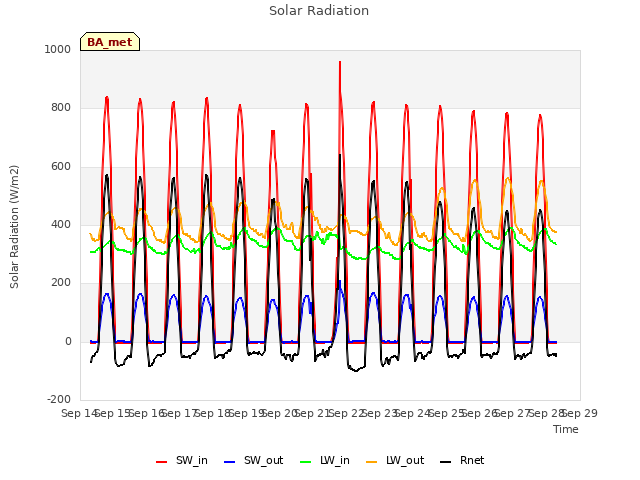Click the Solar Radiation (W/m2) axis label

pos(14,227)
